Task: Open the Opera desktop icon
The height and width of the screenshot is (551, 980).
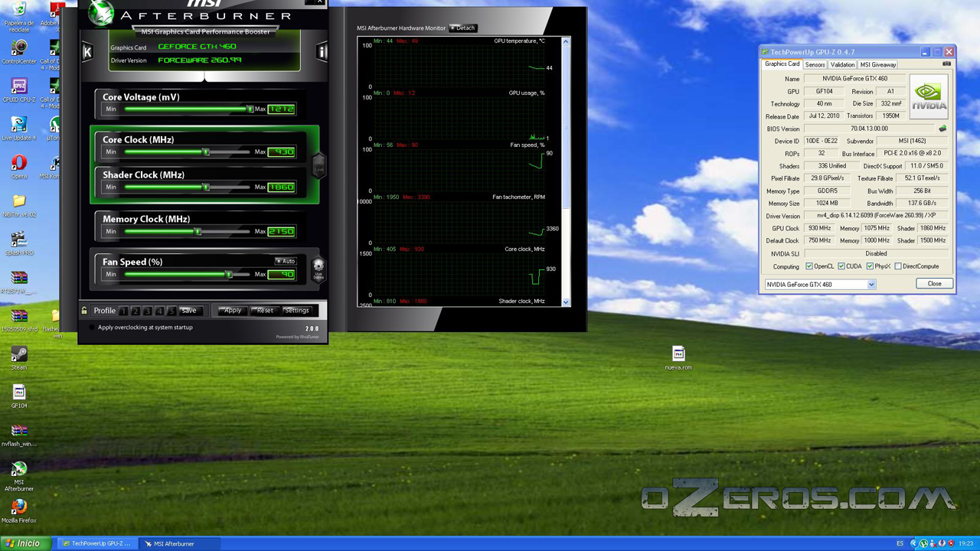Action: pos(19,168)
